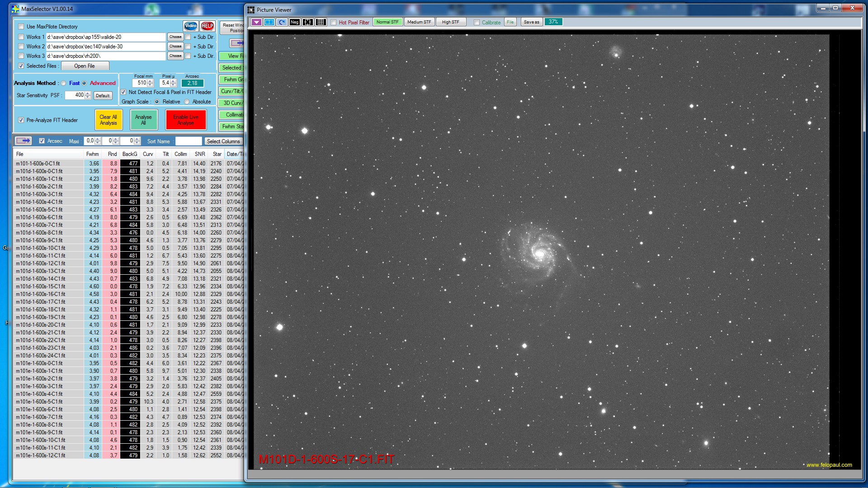
Task: Select Medium STF stretch mode
Action: click(419, 22)
